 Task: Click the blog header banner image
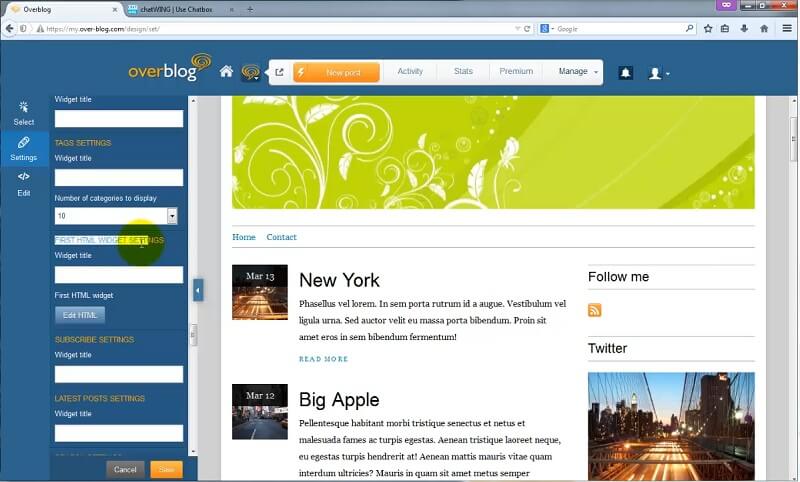[493, 152]
